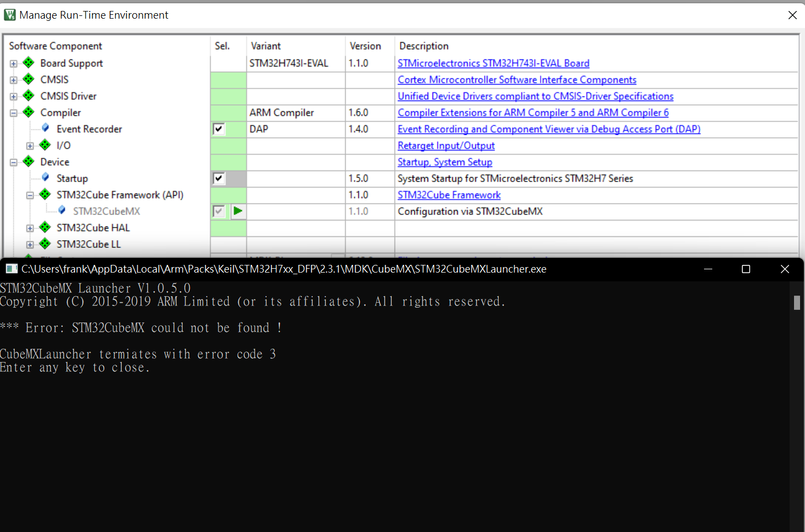This screenshot has height=532, width=805.
Task: Expand the CMSIS Driver tree node
Action: pos(13,97)
